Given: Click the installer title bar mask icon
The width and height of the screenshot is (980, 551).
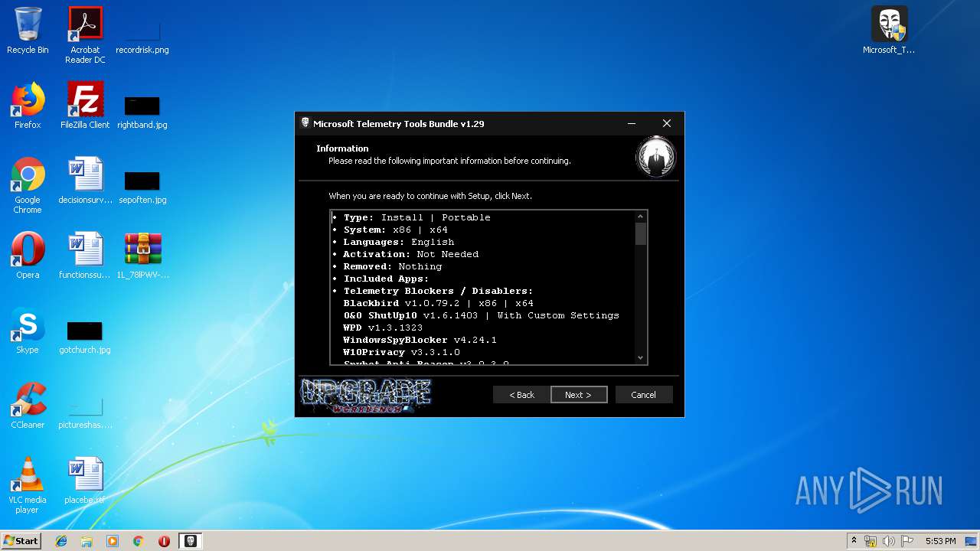Looking at the screenshot, I should pos(305,123).
